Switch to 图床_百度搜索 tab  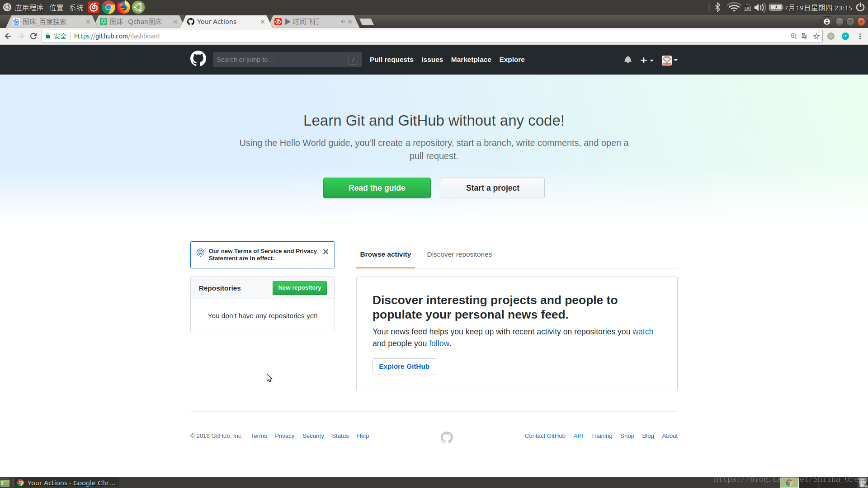point(50,22)
